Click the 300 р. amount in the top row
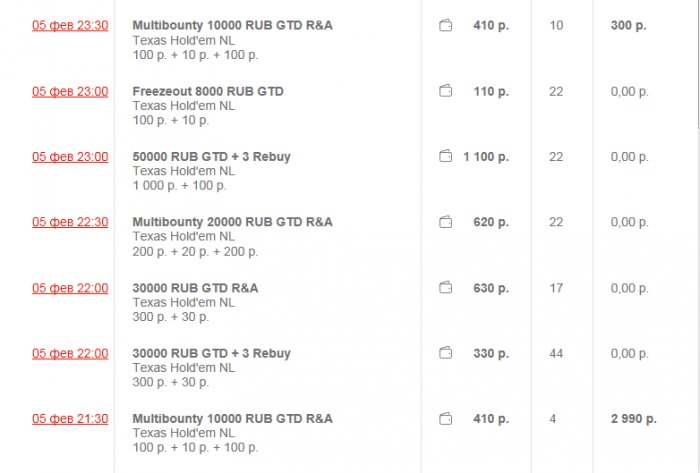 point(627,26)
